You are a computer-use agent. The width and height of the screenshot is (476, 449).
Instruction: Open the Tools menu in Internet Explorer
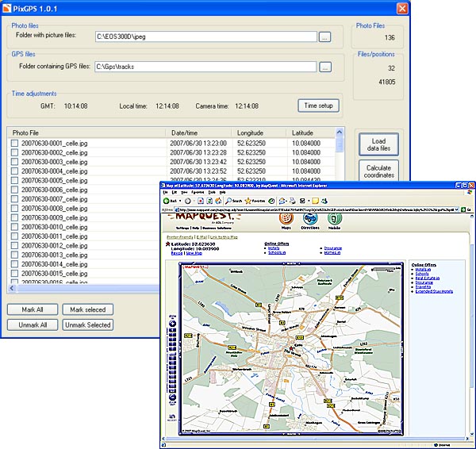point(212,192)
